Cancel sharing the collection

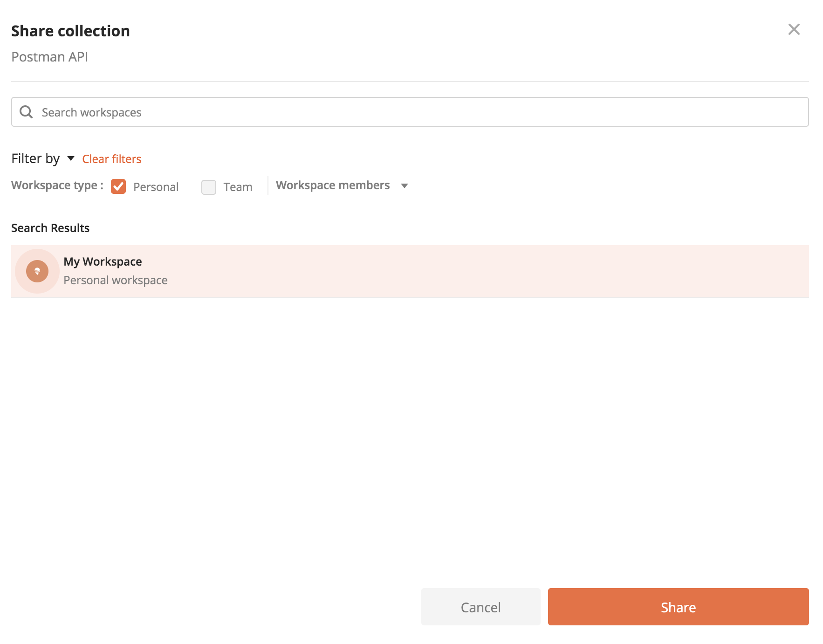pyautogui.click(x=480, y=607)
